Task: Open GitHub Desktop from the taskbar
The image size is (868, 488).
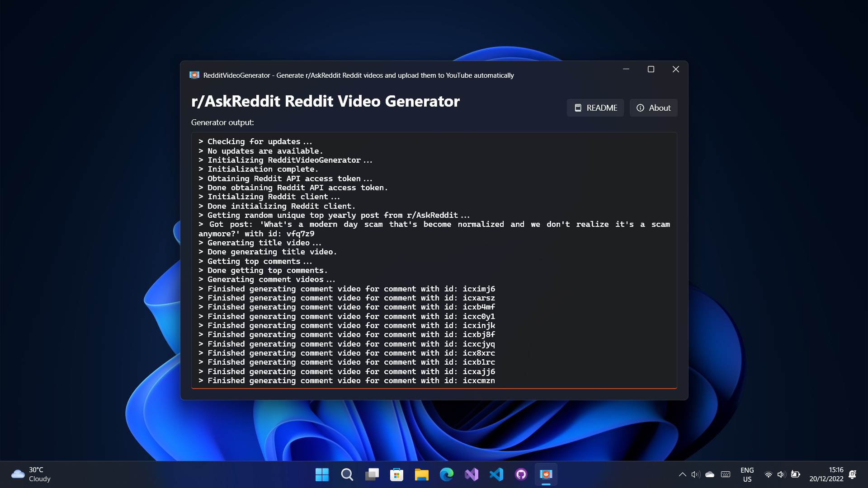Action: [521, 474]
